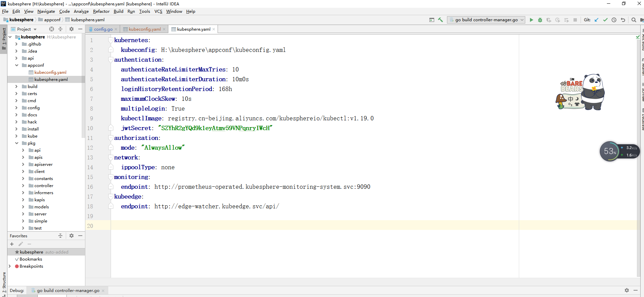Open Search Everywhere magnifier icon
This screenshot has width=644, height=297.
(x=634, y=20)
